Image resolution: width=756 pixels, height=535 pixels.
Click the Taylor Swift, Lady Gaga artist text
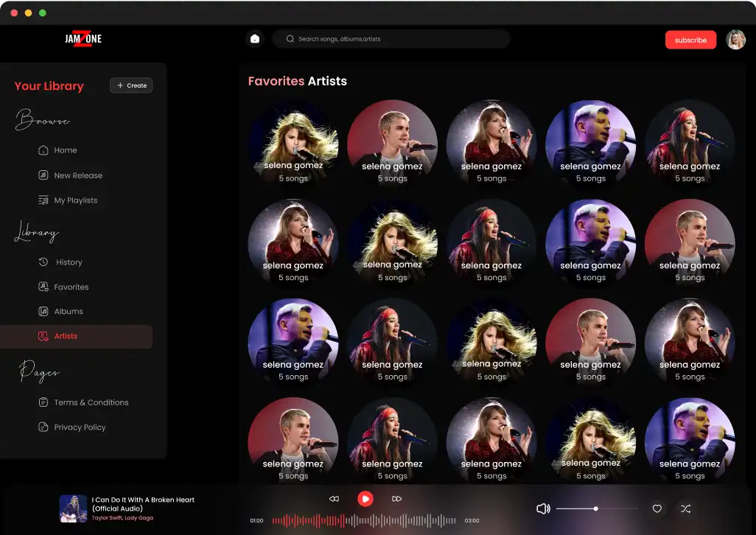click(122, 517)
